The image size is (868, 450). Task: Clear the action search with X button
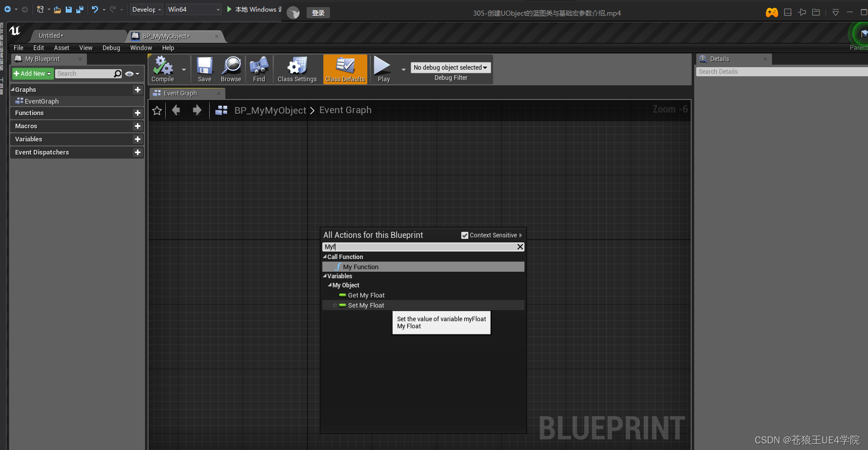520,247
